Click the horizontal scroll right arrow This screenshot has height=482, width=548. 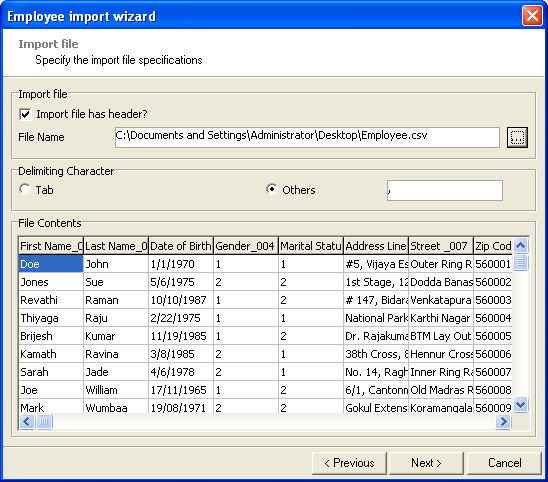click(503, 422)
